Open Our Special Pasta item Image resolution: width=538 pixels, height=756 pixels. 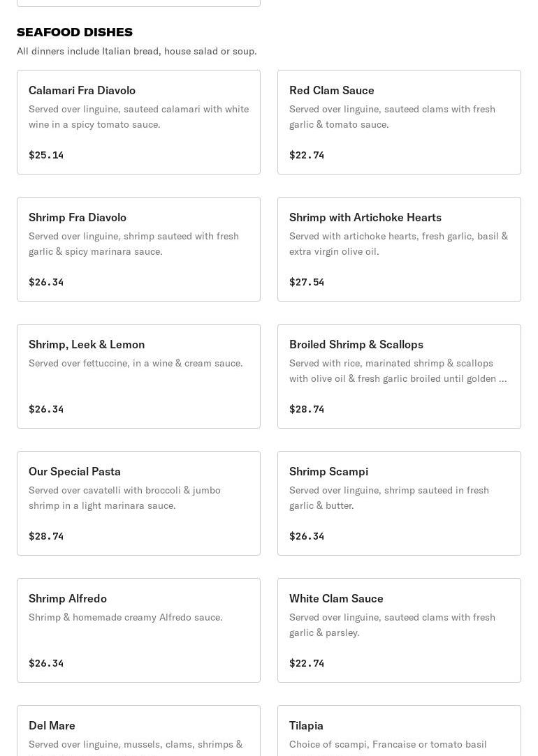click(138, 503)
